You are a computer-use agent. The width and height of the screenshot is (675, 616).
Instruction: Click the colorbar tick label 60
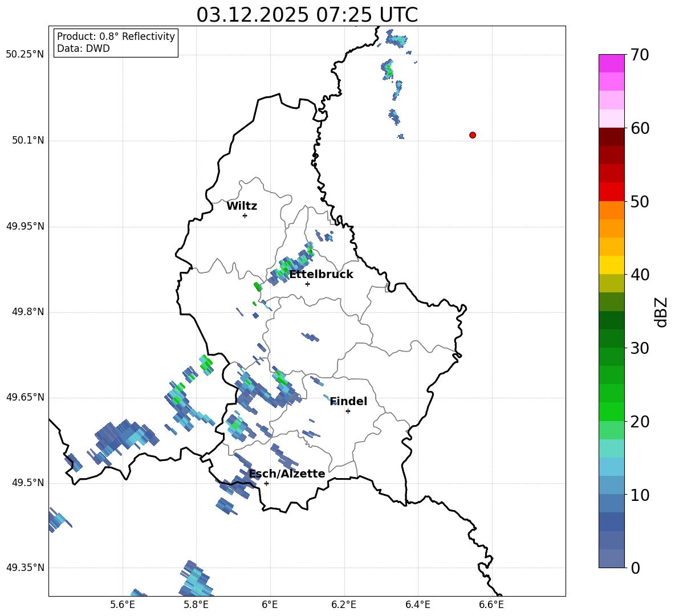pyautogui.click(x=640, y=128)
